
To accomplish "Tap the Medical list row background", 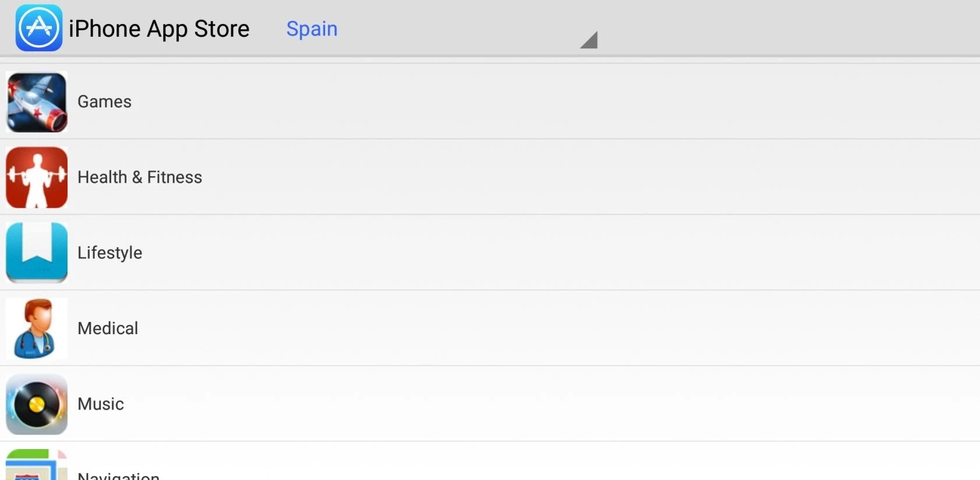I will tap(524, 328).
